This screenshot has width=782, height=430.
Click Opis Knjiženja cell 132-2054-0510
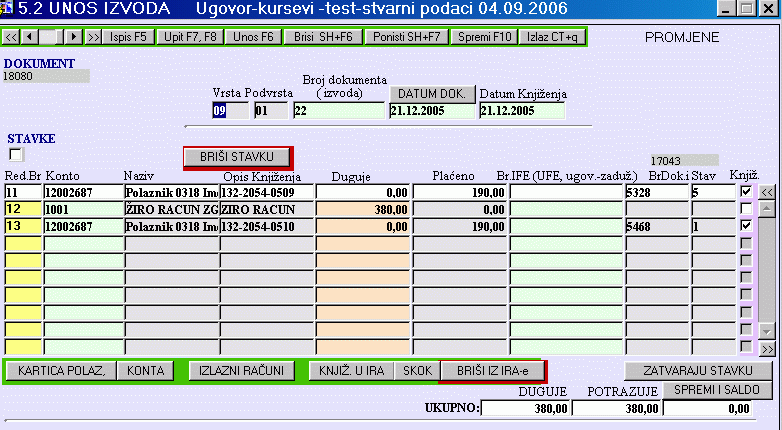267,226
